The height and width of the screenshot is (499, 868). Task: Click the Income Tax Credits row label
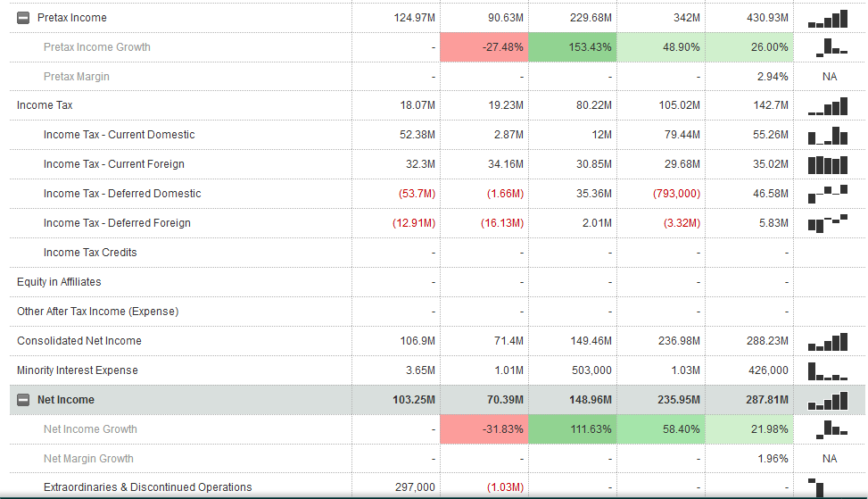(89, 253)
